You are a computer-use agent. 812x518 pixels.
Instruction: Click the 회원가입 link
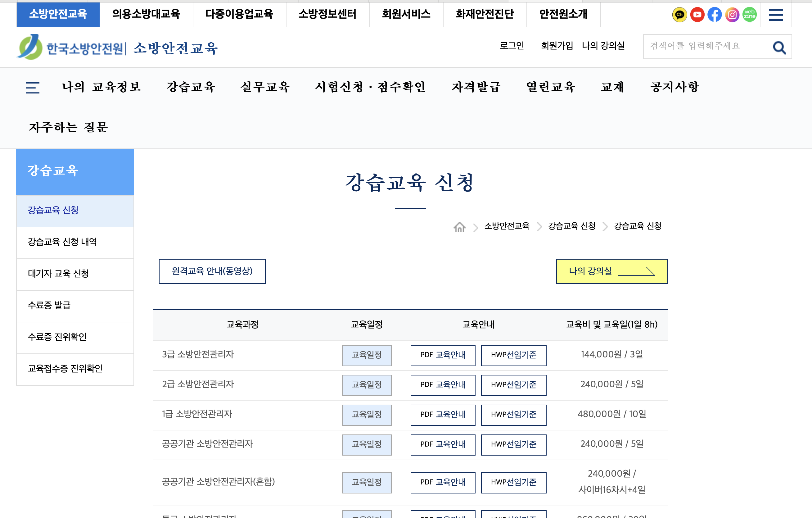coord(557,45)
